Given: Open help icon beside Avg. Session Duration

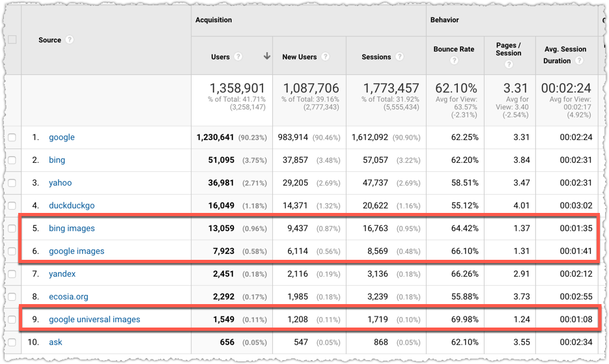Looking at the screenshot, I should coord(579,61).
